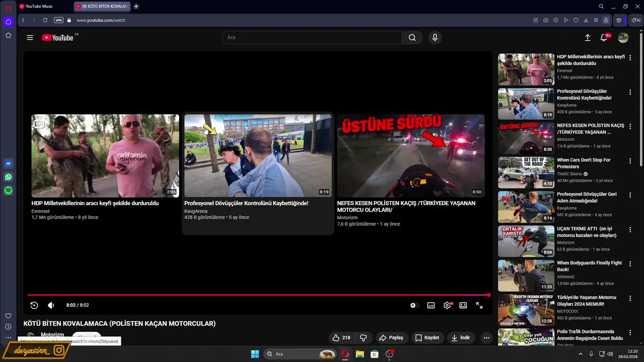Open the Opera menu logo
This screenshot has height=362, width=644.
(x=8, y=8)
